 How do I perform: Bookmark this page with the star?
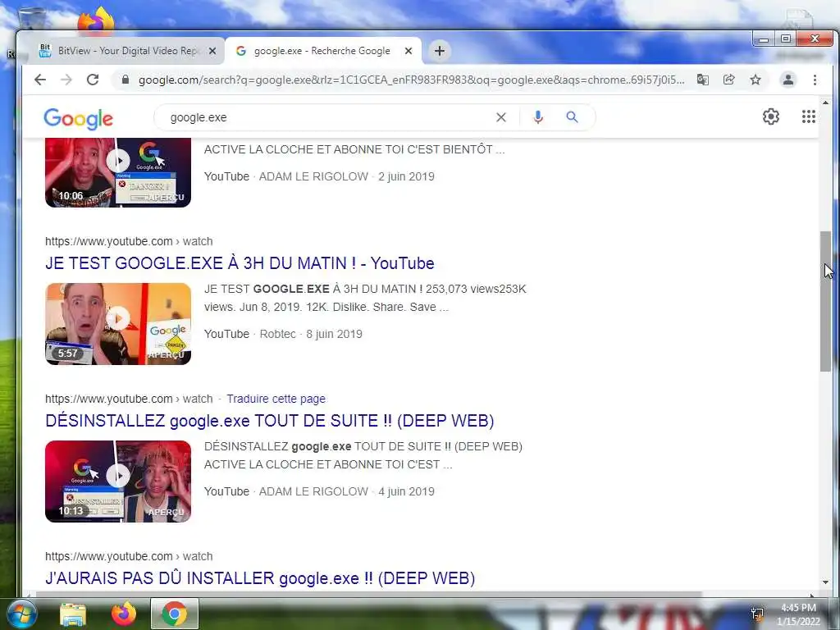(756, 80)
